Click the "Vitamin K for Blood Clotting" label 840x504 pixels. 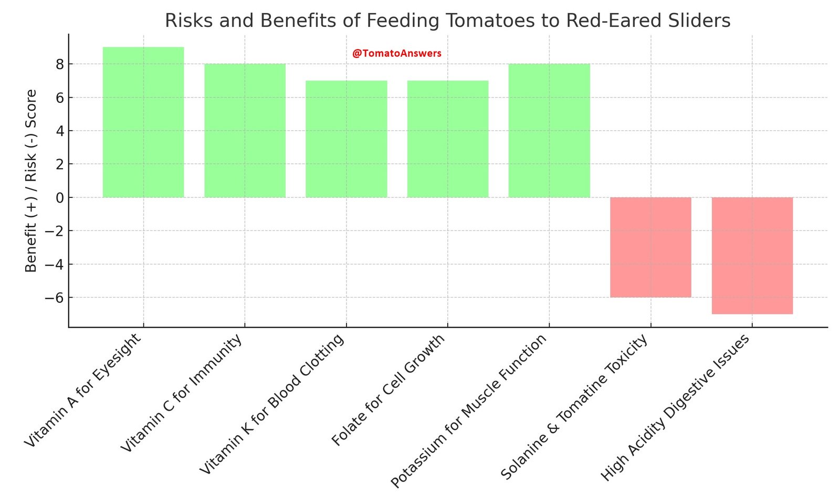pyautogui.click(x=272, y=404)
